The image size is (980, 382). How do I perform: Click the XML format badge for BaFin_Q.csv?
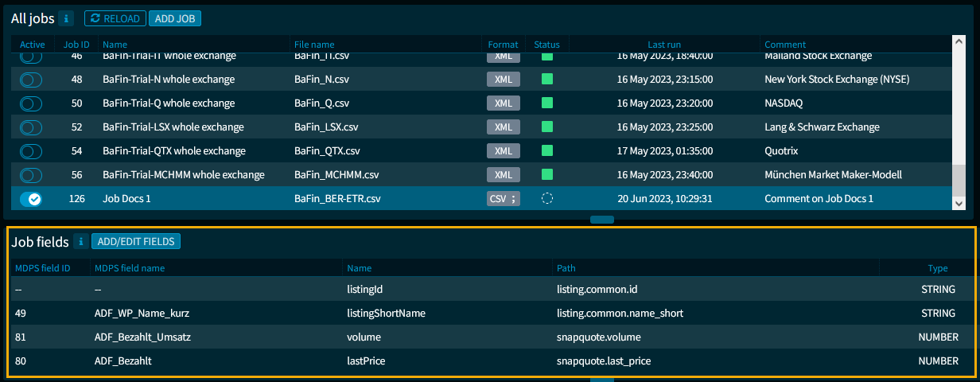click(x=504, y=103)
